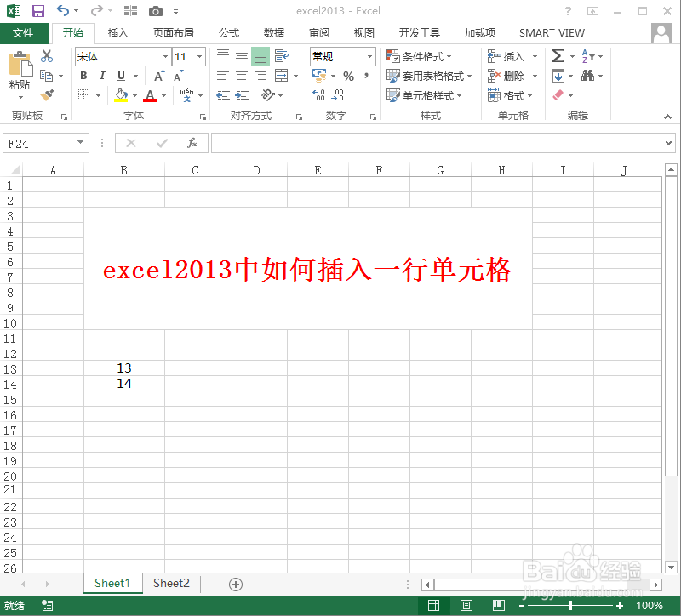Insert AutoSum with the sigma icon
This screenshot has width=681, height=616.
(x=558, y=56)
